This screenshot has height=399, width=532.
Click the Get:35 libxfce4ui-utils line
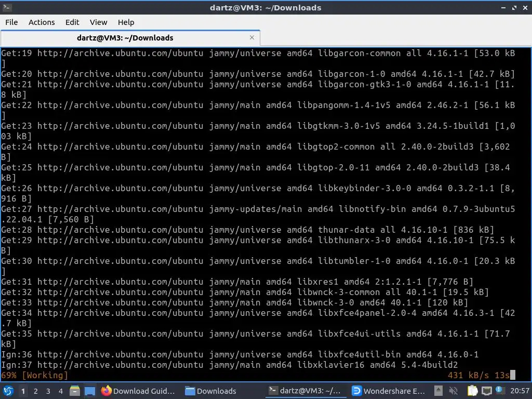256,339
